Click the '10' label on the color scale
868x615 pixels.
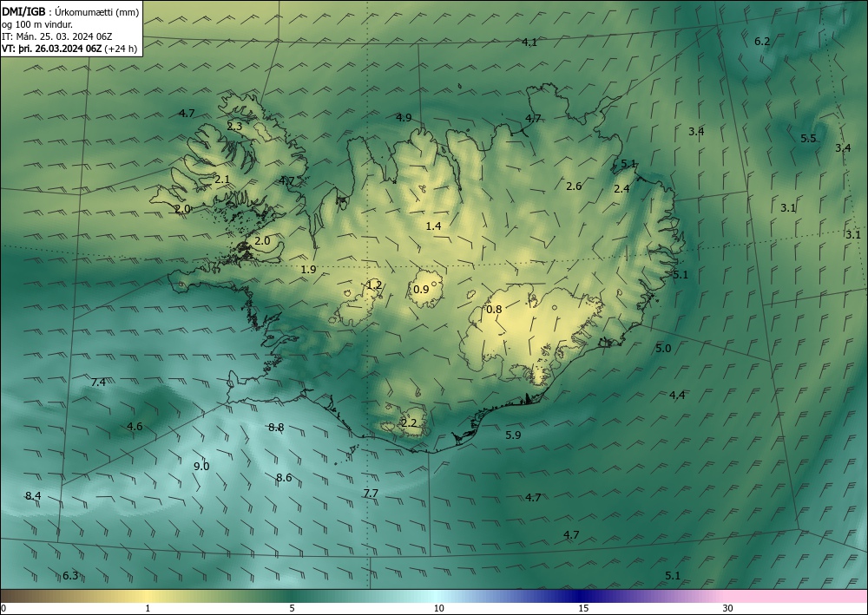coord(438,608)
